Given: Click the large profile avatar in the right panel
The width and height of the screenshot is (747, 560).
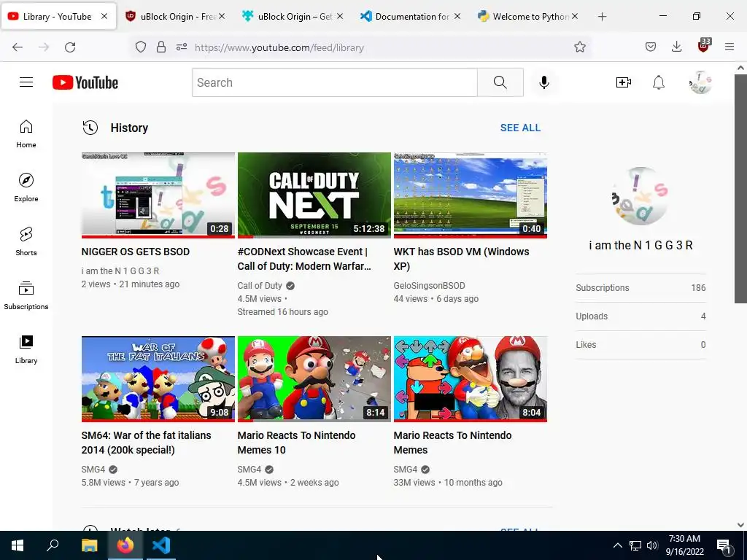Looking at the screenshot, I should [640, 195].
